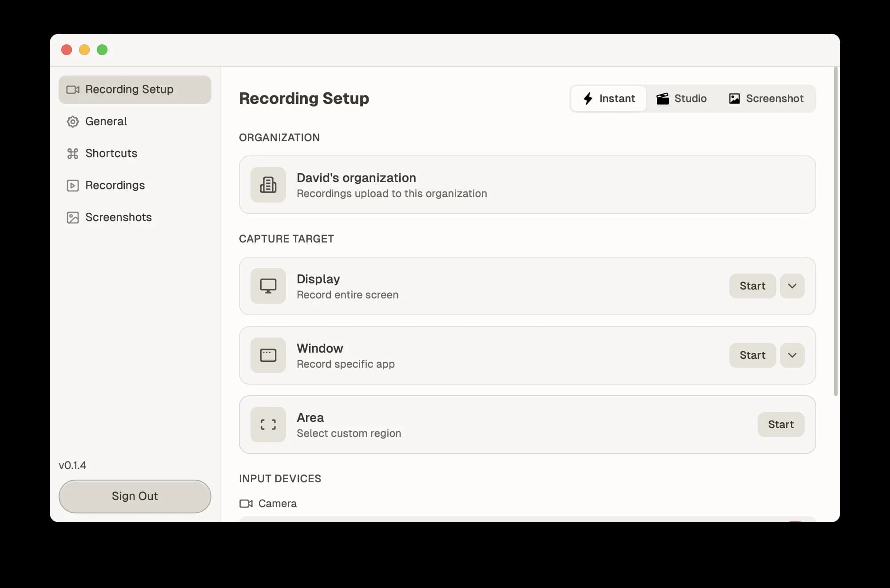Switch to the Screenshot mode tab

click(x=766, y=99)
